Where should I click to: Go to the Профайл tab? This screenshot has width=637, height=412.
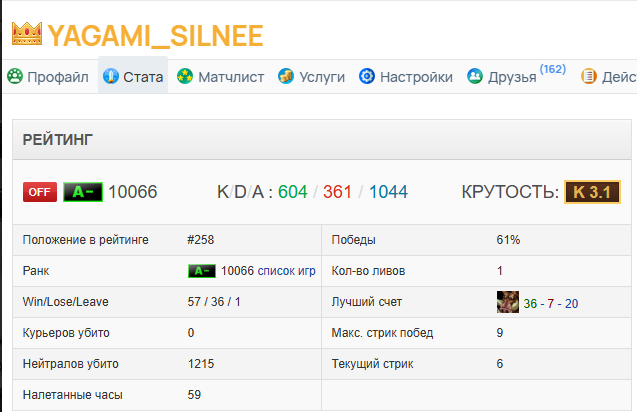[x=48, y=77]
